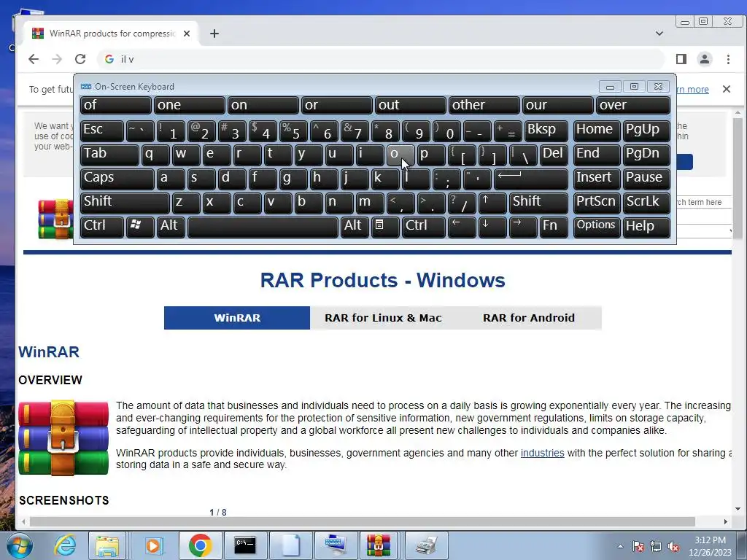Show hidden tray icons arrow

point(620,546)
